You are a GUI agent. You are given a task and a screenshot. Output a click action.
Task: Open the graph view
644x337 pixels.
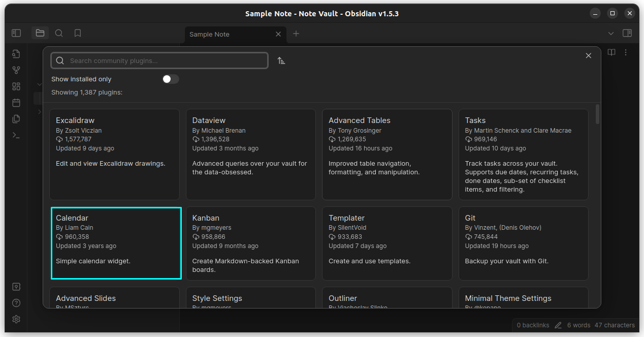coord(16,70)
